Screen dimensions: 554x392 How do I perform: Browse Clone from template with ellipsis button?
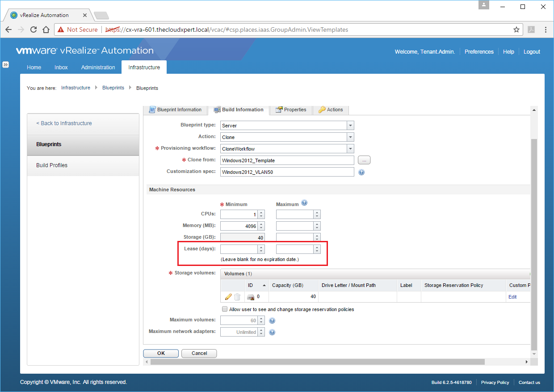(364, 160)
